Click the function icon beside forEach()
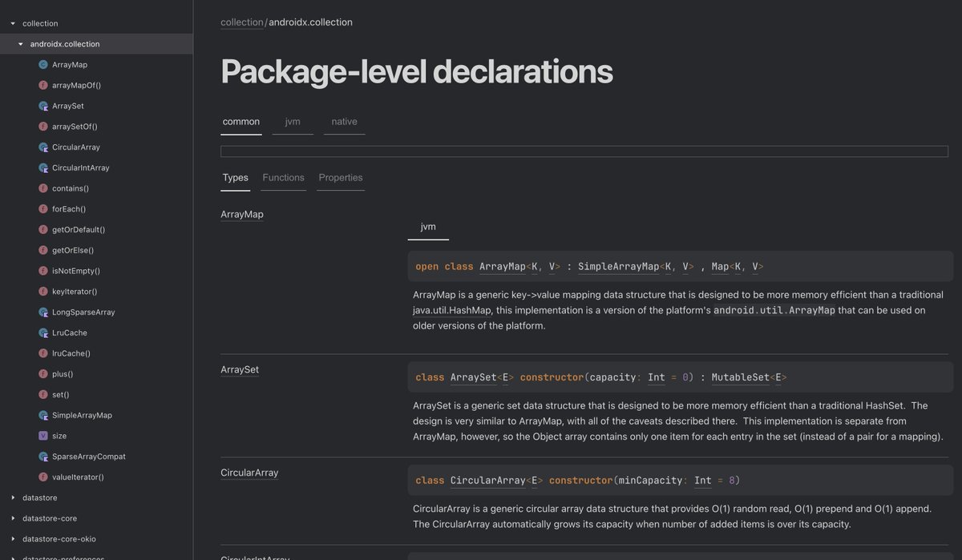This screenshot has height=560, width=962. tap(43, 209)
